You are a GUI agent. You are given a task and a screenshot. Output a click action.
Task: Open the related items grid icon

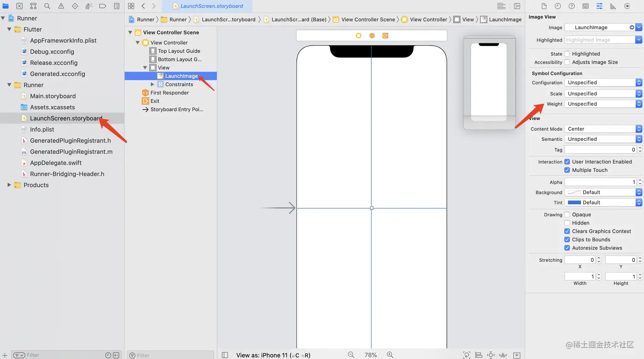point(131,6)
